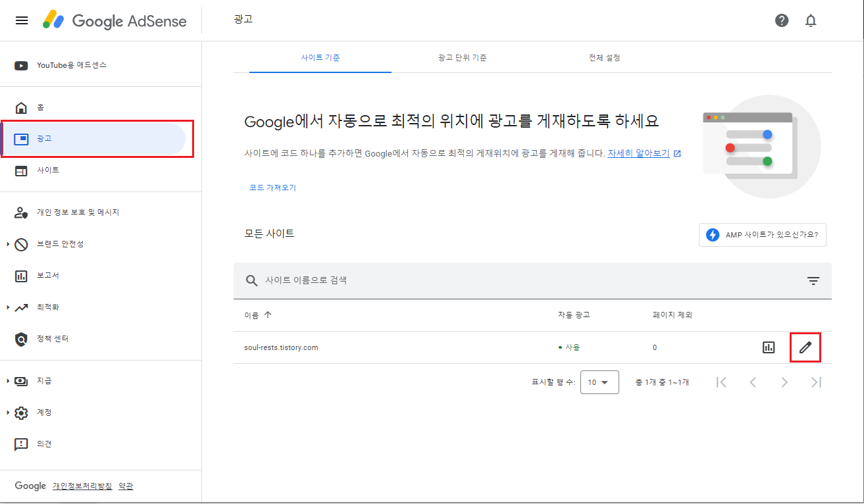Jump to the last page of results
The image size is (864, 504).
point(816,382)
